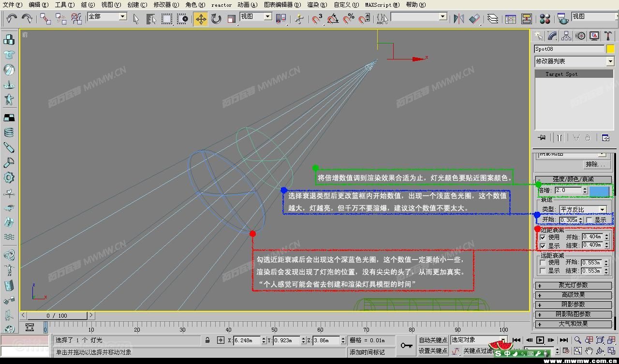Click the Play Animation button
Screen dimensions: 619x364
tap(540, 340)
